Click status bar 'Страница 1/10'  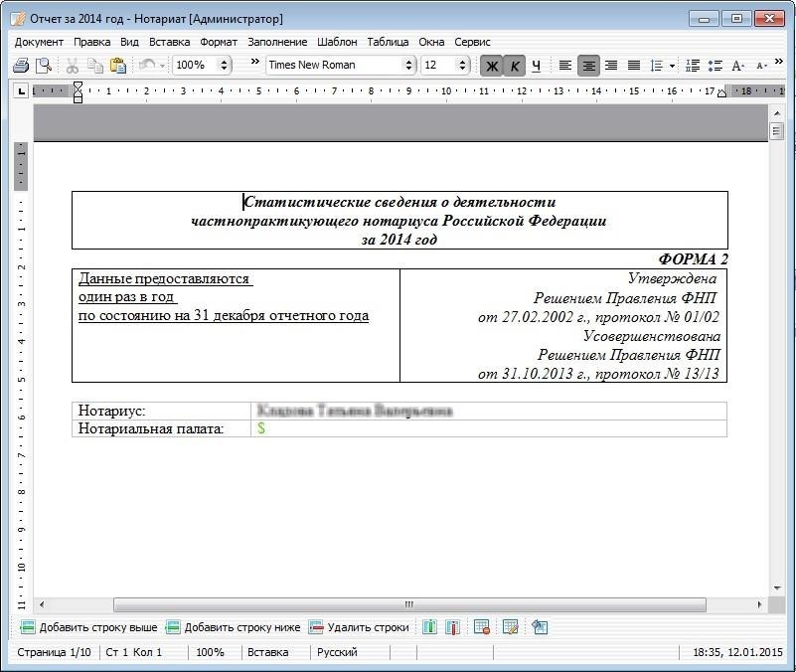pos(55,652)
